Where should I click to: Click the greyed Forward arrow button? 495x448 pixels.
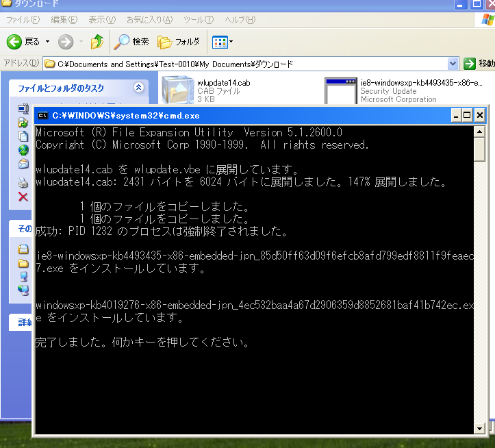coord(66,42)
